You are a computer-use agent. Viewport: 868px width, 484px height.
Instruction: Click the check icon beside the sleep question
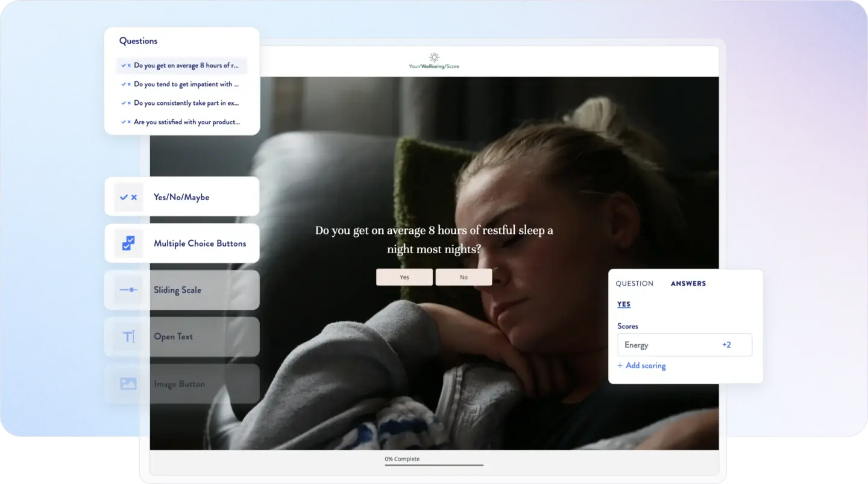click(124, 65)
